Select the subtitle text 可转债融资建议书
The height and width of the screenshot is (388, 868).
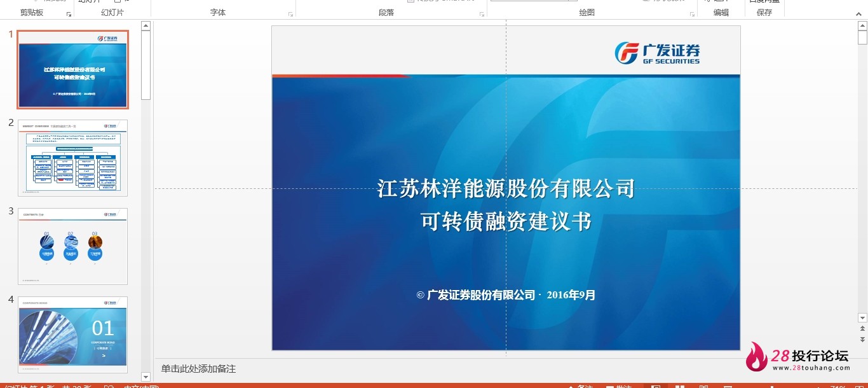506,221
